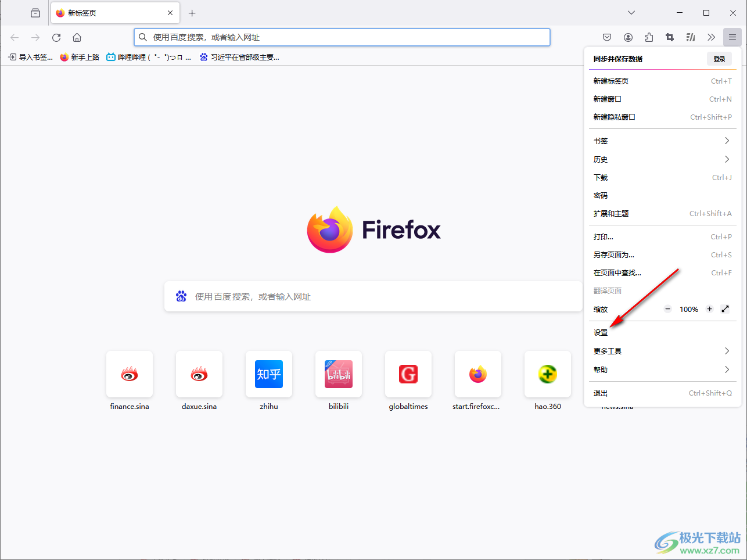Screen dimensions: 747x560
Task: Open the home page icon
Action: (77, 37)
